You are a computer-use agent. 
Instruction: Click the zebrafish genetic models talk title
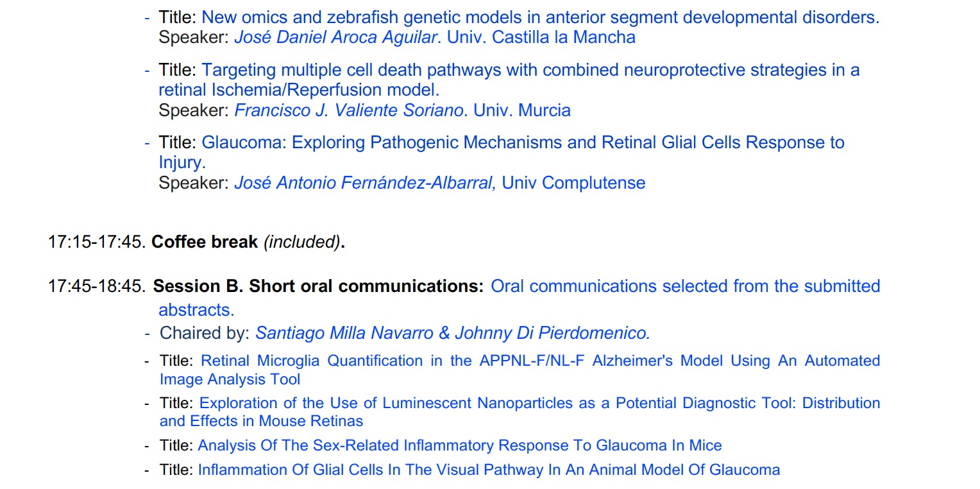point(541,17)
